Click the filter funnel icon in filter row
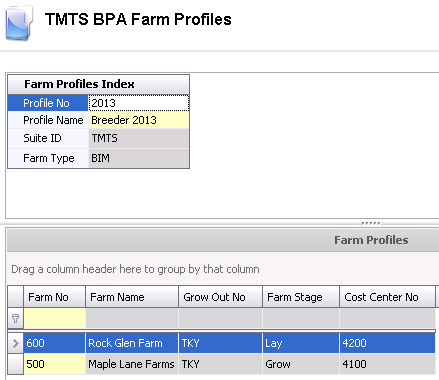 point(15,318)
